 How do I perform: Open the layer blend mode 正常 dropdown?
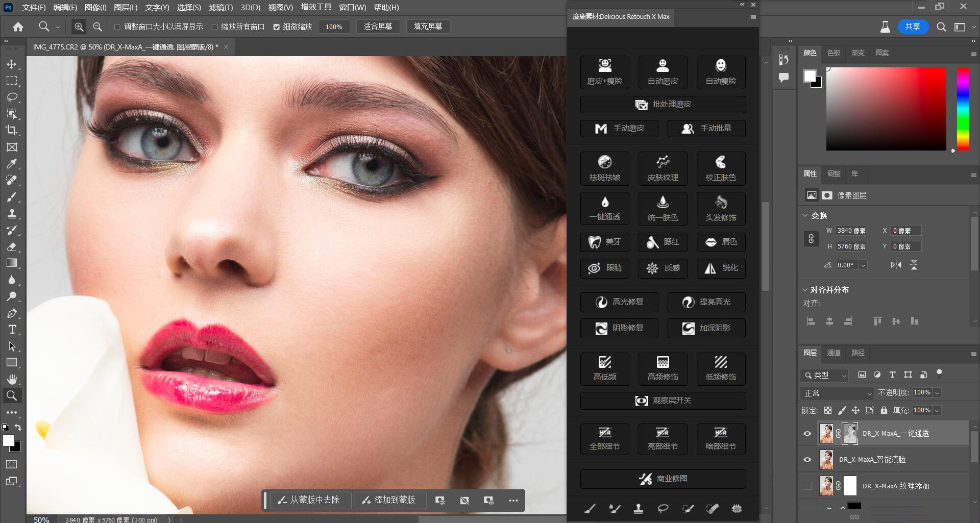[837, 393]
